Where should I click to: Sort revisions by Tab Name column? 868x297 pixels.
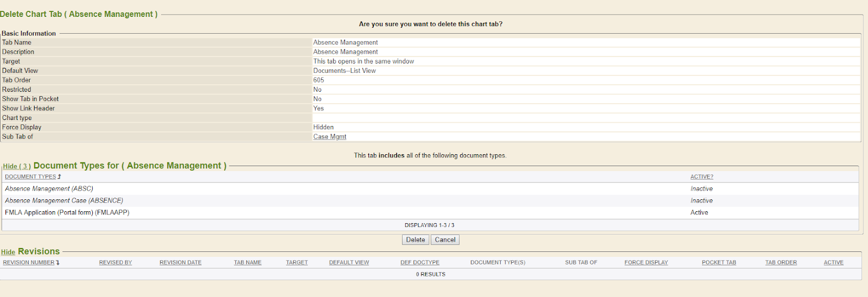247,263
